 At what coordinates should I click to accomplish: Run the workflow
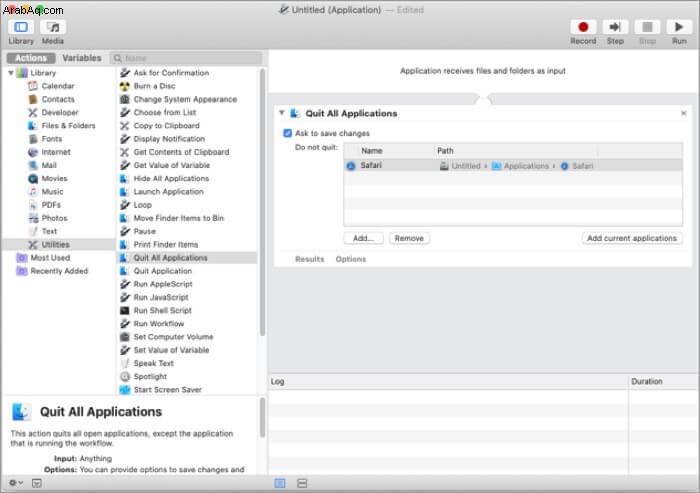click(x=679, y=27)
